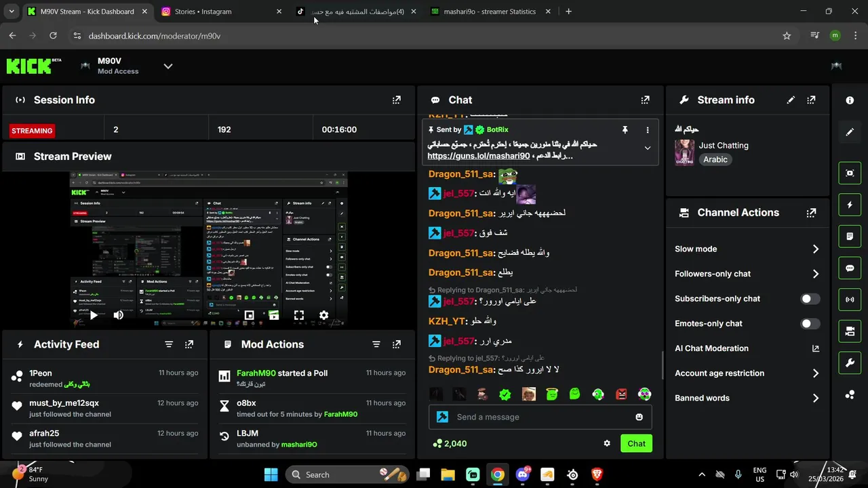Toggle Stream info wrench panel in sidebar
The image size is (868, 488).
point(850,363)
